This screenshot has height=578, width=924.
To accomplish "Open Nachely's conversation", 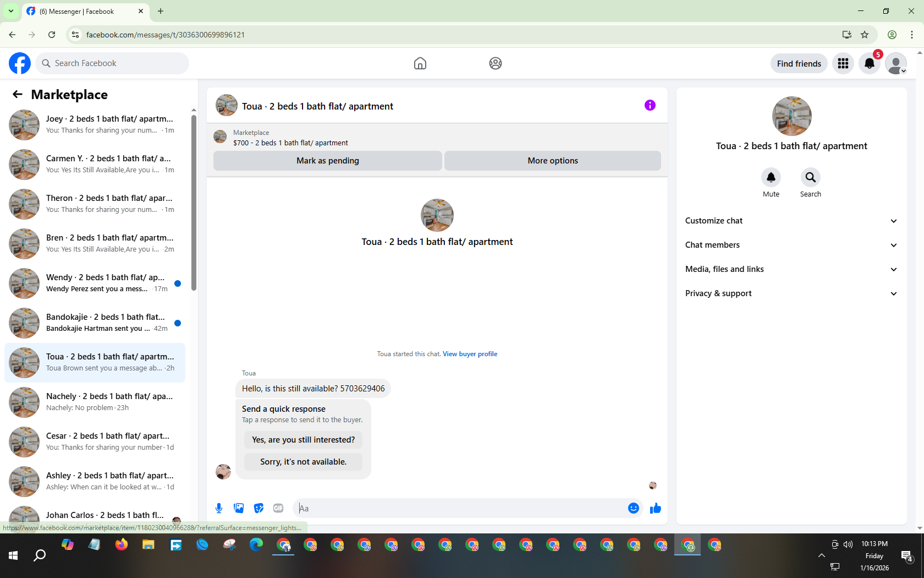I will click(x=95, y=402).
